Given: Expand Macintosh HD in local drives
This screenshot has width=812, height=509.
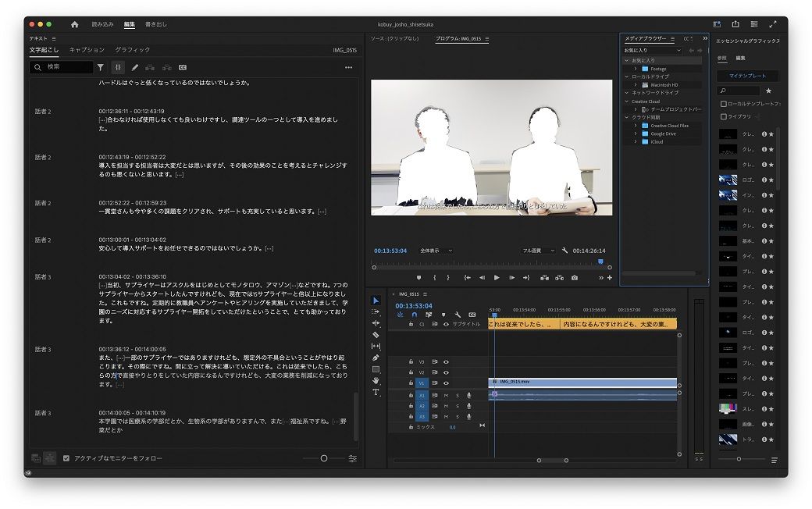Looking at the screenshot, I should pos(636,84).
